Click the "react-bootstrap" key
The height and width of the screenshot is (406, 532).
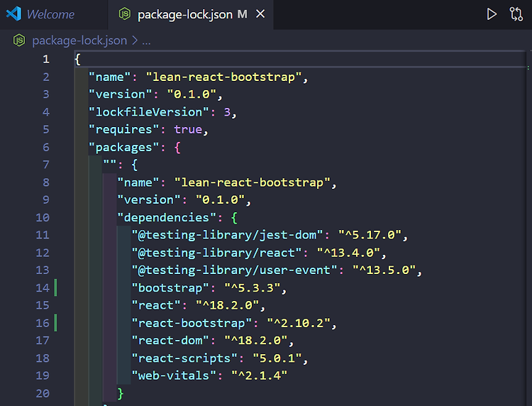(192, 323)
